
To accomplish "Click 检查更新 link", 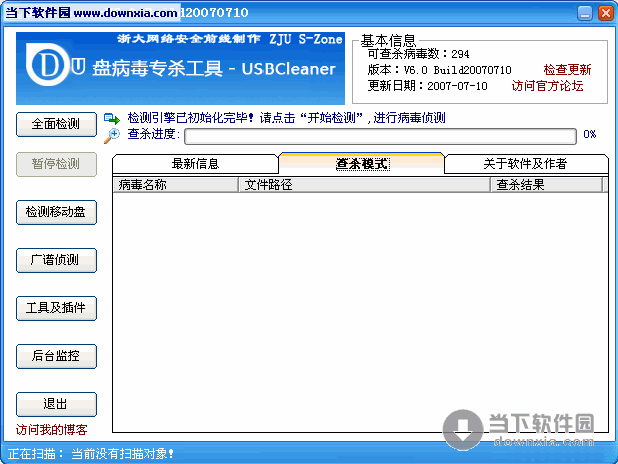I will 567,70.
